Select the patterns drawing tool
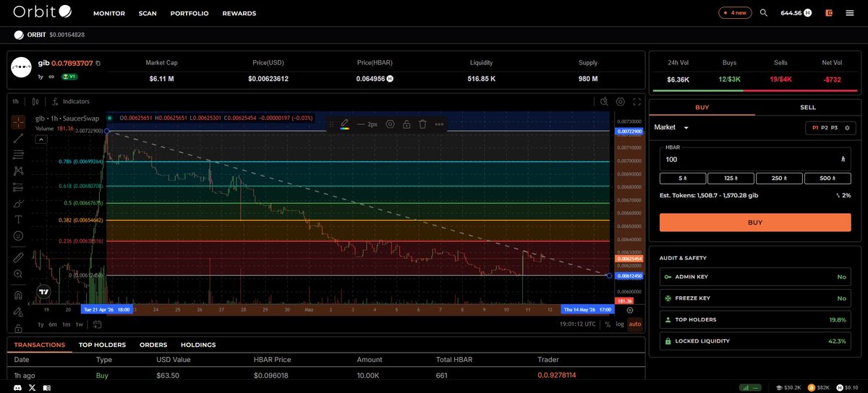The width and height of the screenshot is (868, 393). (x=18, y=171)
